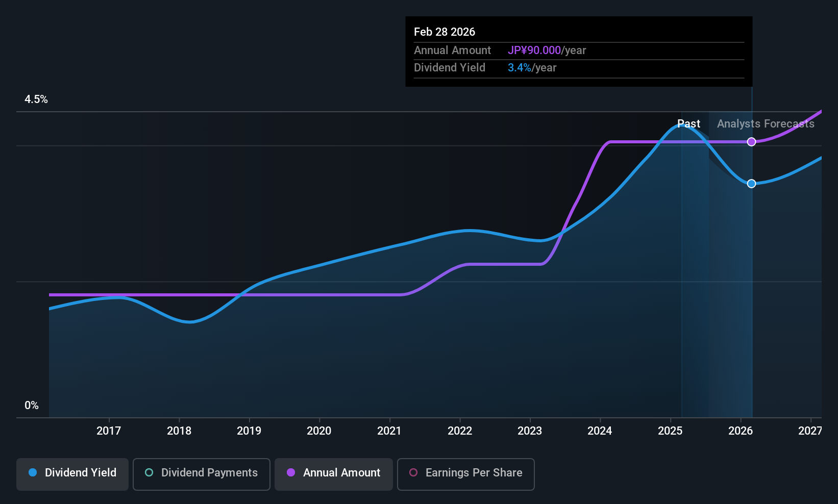Click the 2018 x-axis label

click(179, 431)
